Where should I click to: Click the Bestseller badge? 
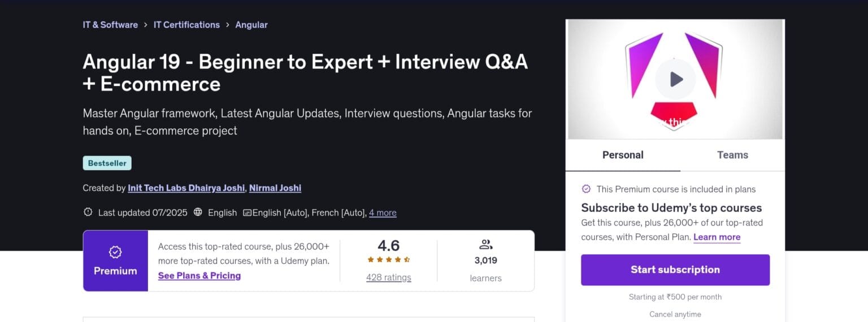107,163
